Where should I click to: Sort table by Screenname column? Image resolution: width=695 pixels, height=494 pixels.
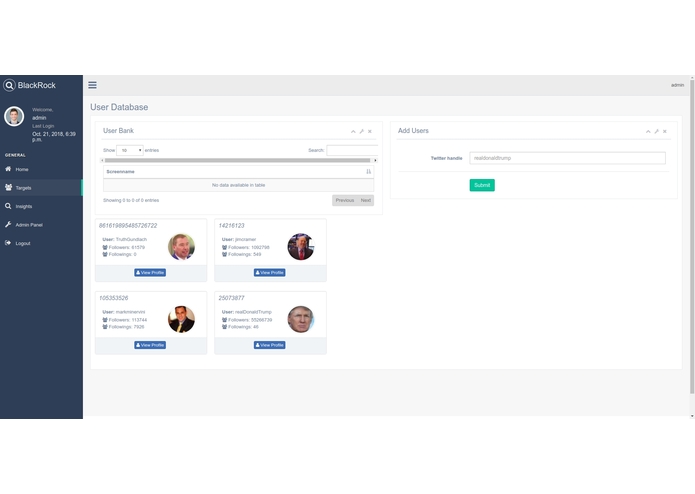(x=238, y=172)
